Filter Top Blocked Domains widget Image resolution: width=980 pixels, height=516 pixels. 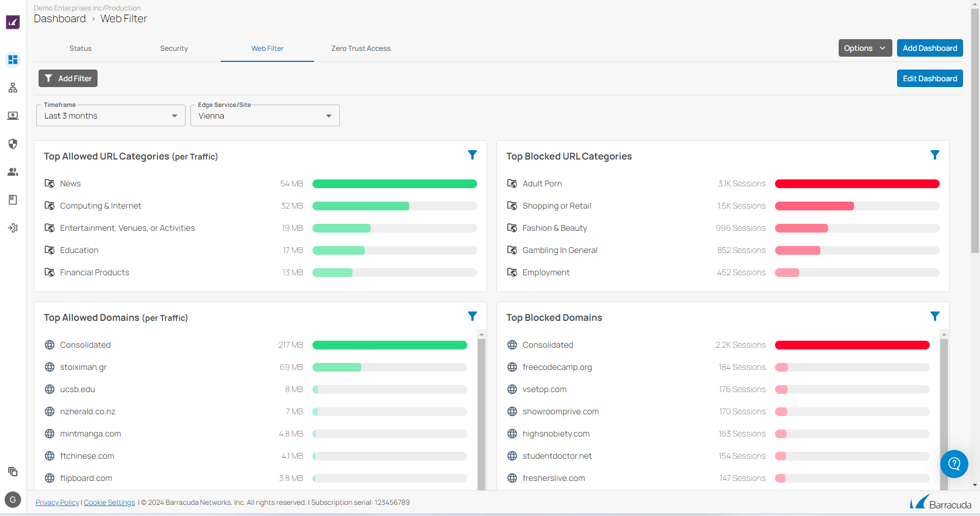(x=935, y=316)
